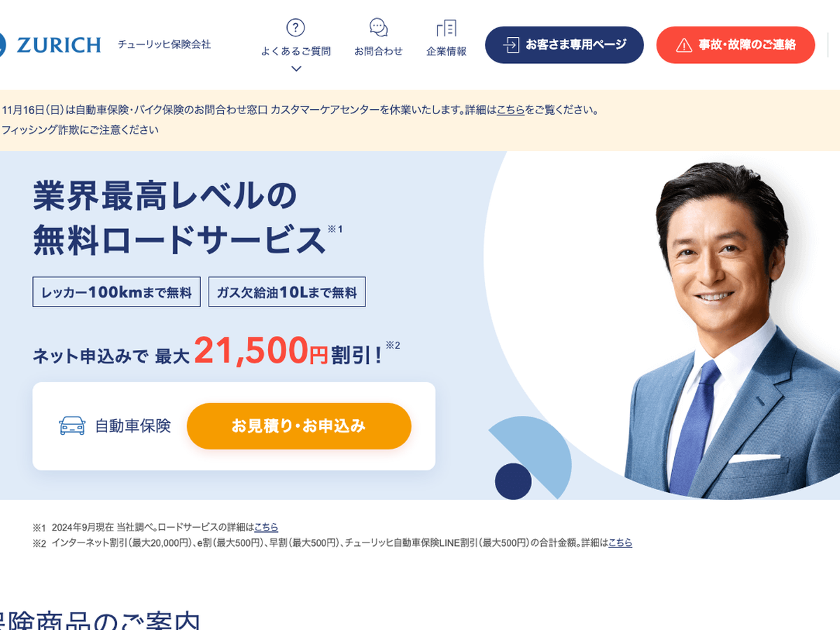Open the 企業情報 menu item
840x630 pixels.
point(446,51)
